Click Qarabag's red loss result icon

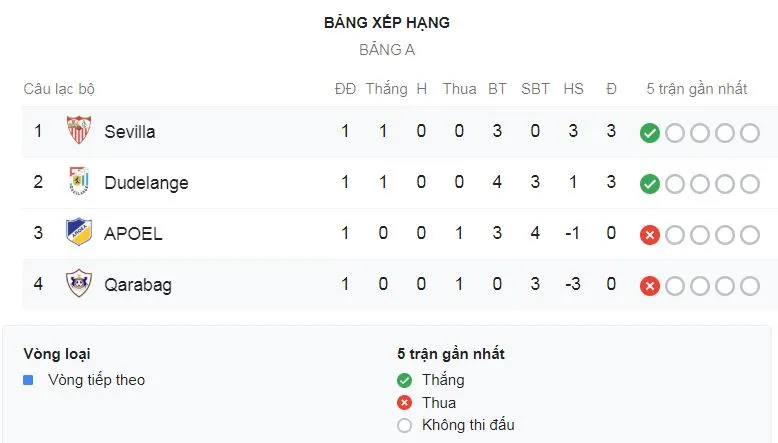tap(650, 285)
